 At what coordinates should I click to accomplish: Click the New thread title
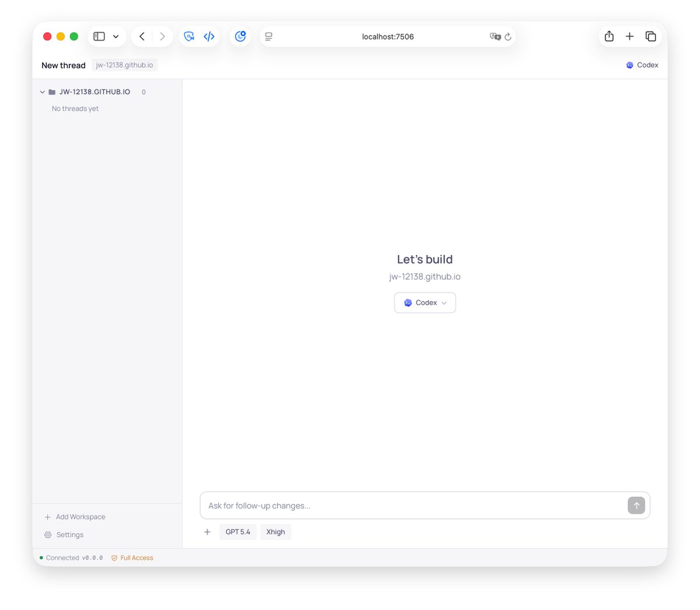(64, 65)
